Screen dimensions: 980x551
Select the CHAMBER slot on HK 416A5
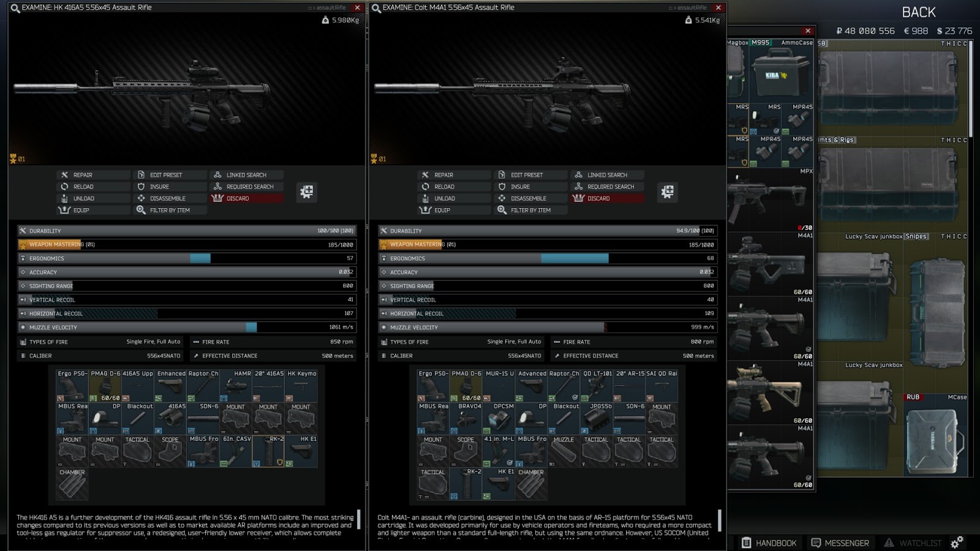pos(72,484)
